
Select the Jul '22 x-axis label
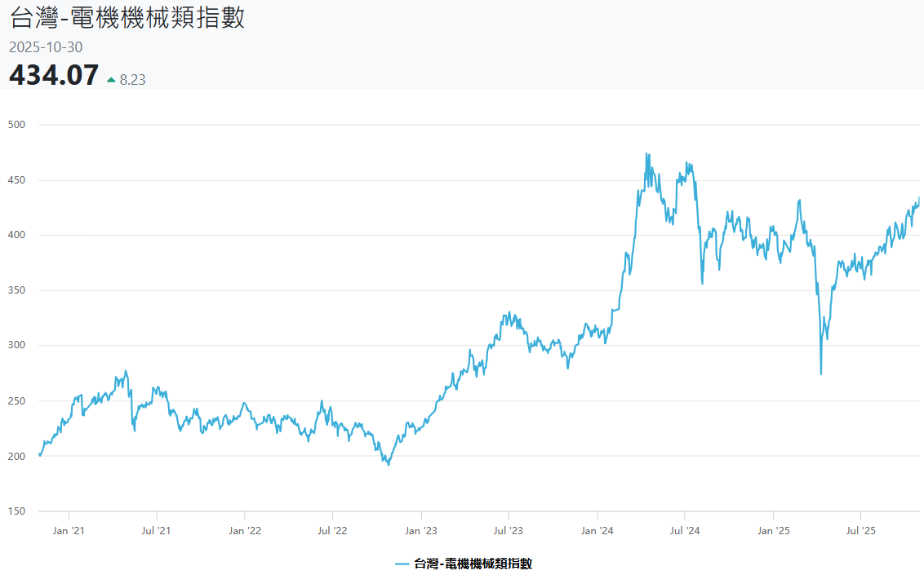[332, 531]
